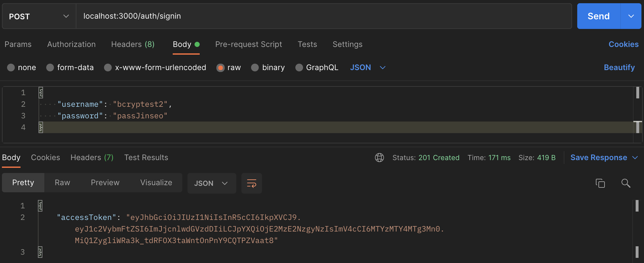Image resolution: width=644 pixels, height=263 pixels.
Task: Expand Save Response options chevron
Action: click(x=635, y=158)
